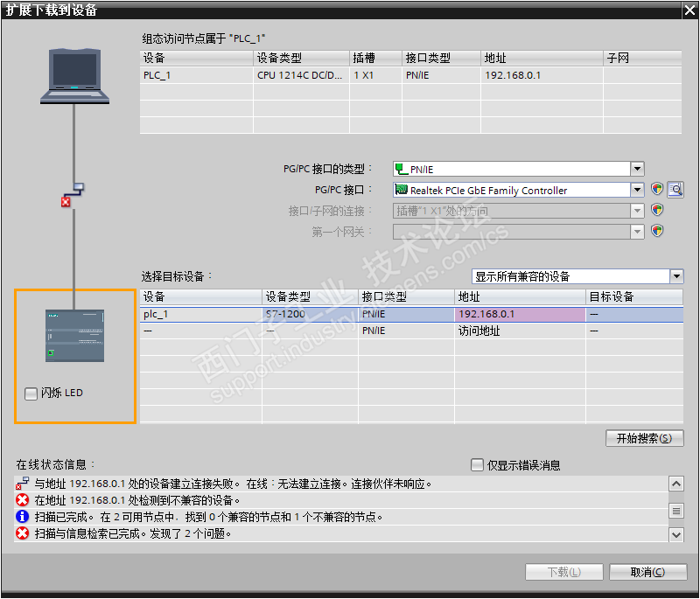Open the PG/PC 接口的类型 dropdown
Viewport: 700px width, 599px height.
tap(637, 169)
